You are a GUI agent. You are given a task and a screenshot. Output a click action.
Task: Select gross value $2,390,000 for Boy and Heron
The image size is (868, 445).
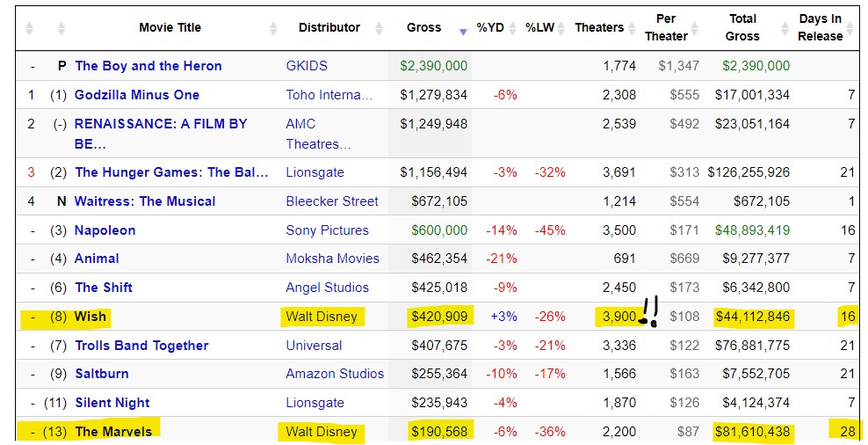click(434, 66)
